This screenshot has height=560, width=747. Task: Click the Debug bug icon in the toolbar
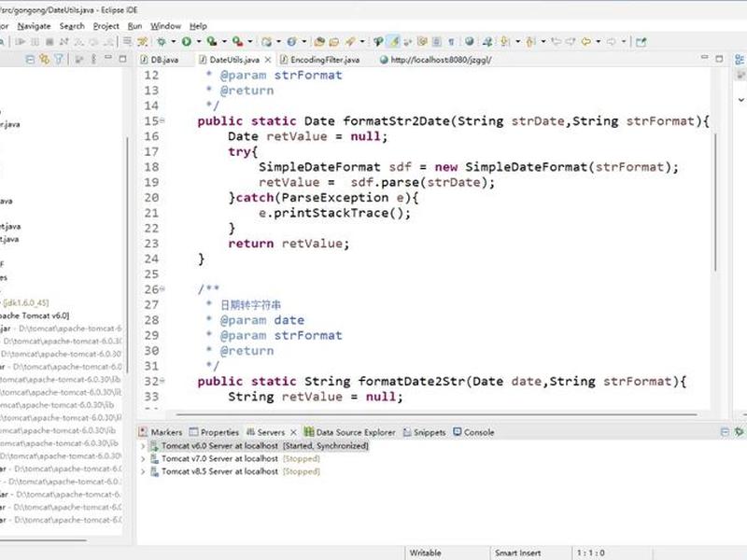[x=162, y=42]
